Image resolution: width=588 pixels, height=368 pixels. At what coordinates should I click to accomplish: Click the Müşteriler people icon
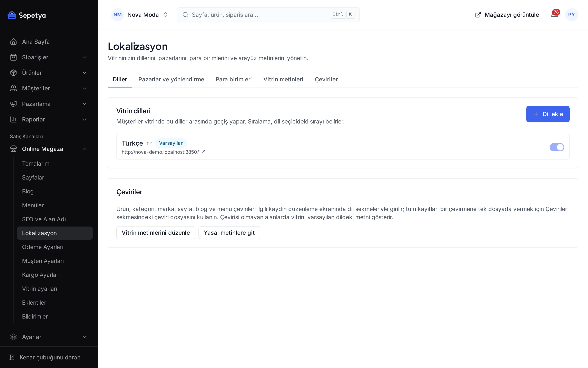[x=13, y=88]
